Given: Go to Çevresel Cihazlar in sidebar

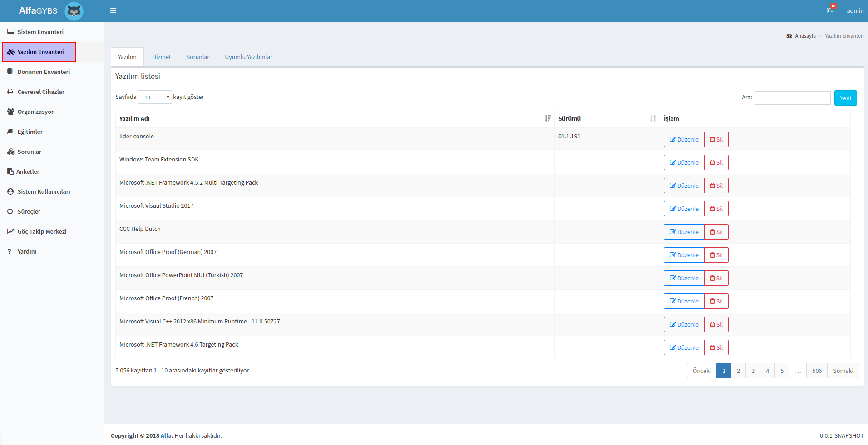Looking at the screenshot, I should tap(52, 92).
